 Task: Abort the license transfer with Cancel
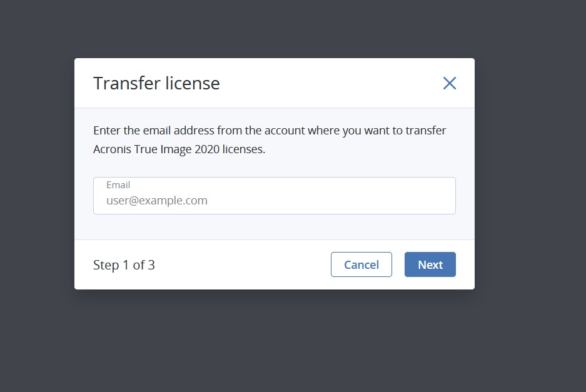coord(361,264)
